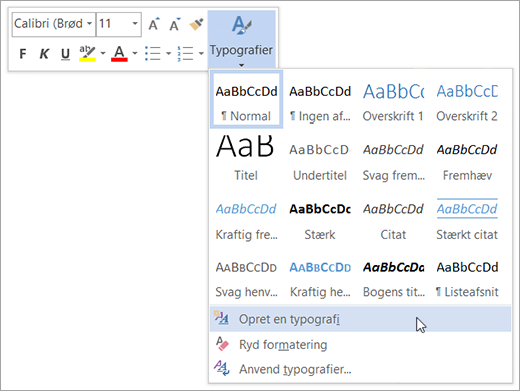Select the Listeafsnit style
Image resolution: width=520 pixels, height=391 pixels.
(x=467, y=279)
